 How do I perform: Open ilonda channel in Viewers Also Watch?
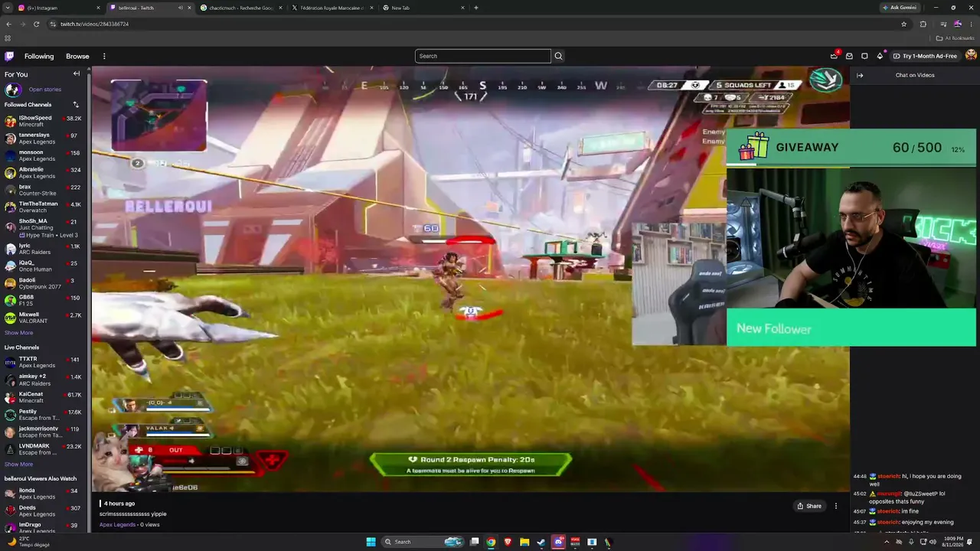44,494
